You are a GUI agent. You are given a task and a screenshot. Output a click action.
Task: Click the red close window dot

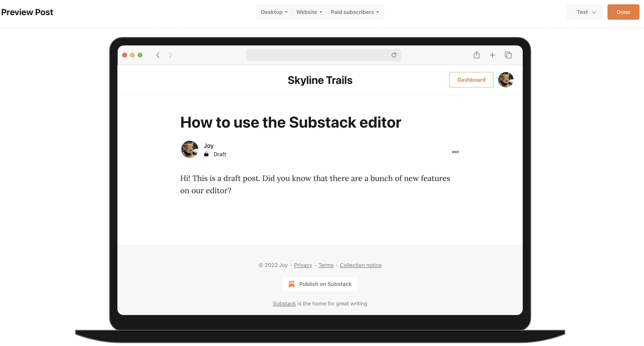[x=124, y=55]
